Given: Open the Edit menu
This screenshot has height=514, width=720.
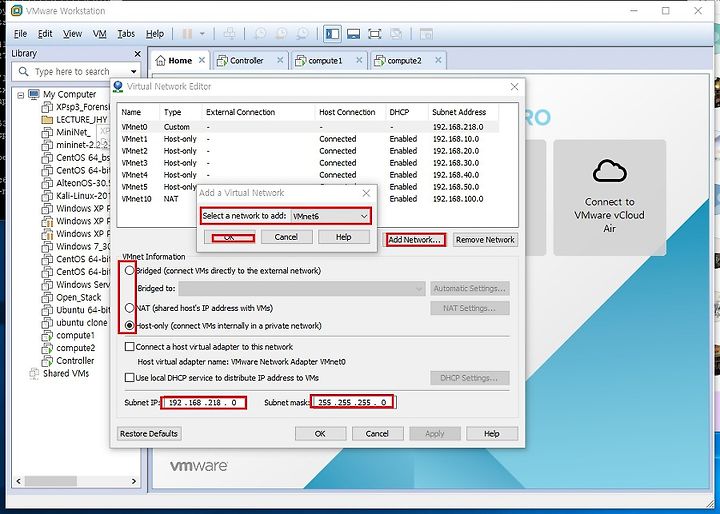Looking at the screenshot, I should 45,34.
